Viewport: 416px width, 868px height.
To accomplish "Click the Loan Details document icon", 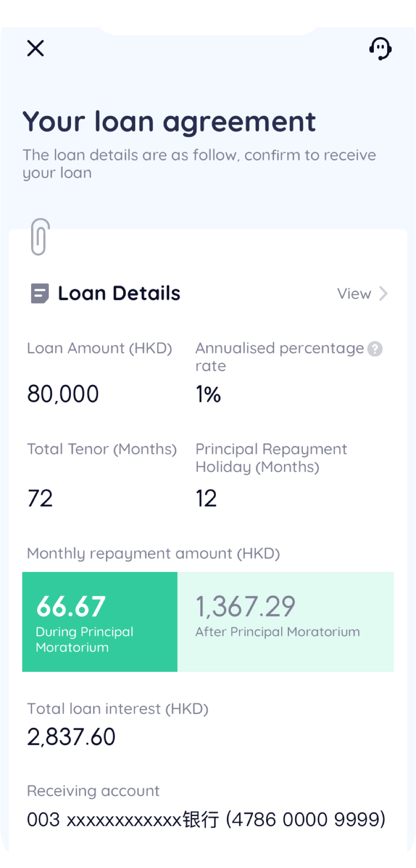I will pyautogui.click(x=39, y=293).
